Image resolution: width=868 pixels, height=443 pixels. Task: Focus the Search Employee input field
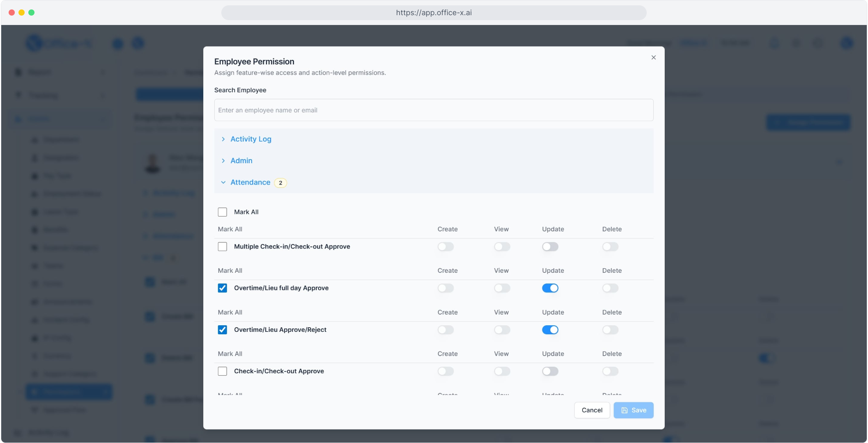tap(434, 110)
